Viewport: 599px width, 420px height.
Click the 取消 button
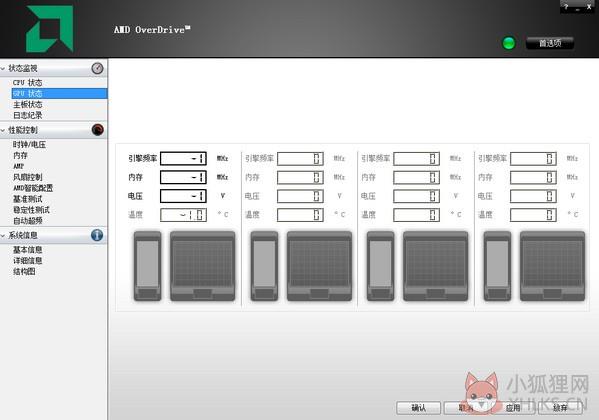(x=466, y=408)
